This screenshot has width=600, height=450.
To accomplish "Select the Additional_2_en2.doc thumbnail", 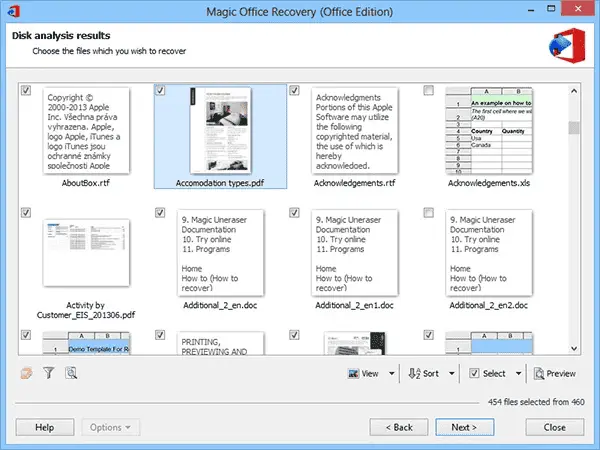I will tap(489, 253).
